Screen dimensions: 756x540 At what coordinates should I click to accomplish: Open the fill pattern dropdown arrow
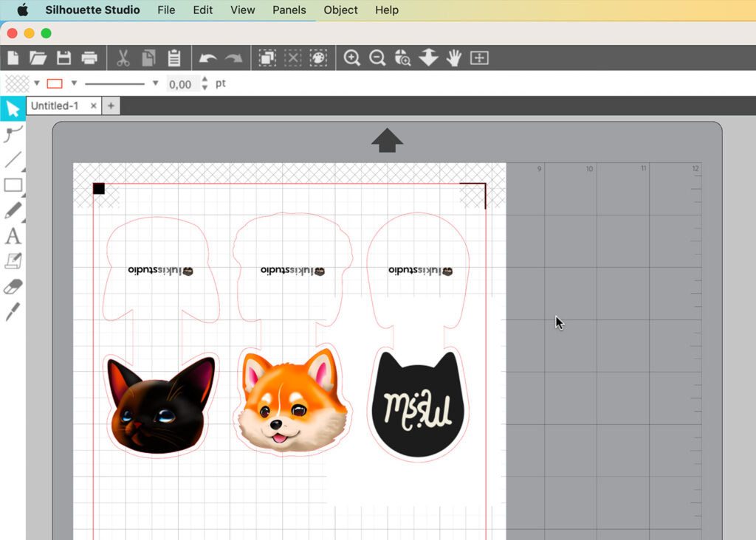(37, 83)
